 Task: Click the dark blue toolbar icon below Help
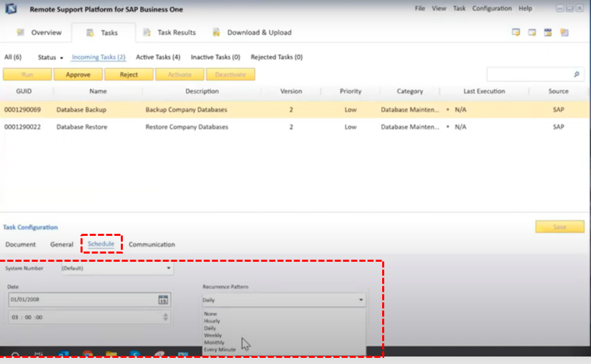tap(548, 32)
